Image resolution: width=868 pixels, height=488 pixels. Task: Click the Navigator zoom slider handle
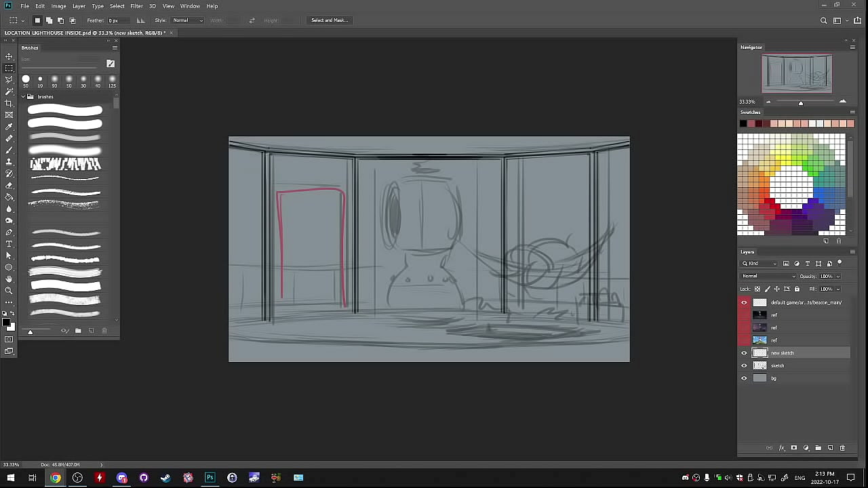[800, 103]
